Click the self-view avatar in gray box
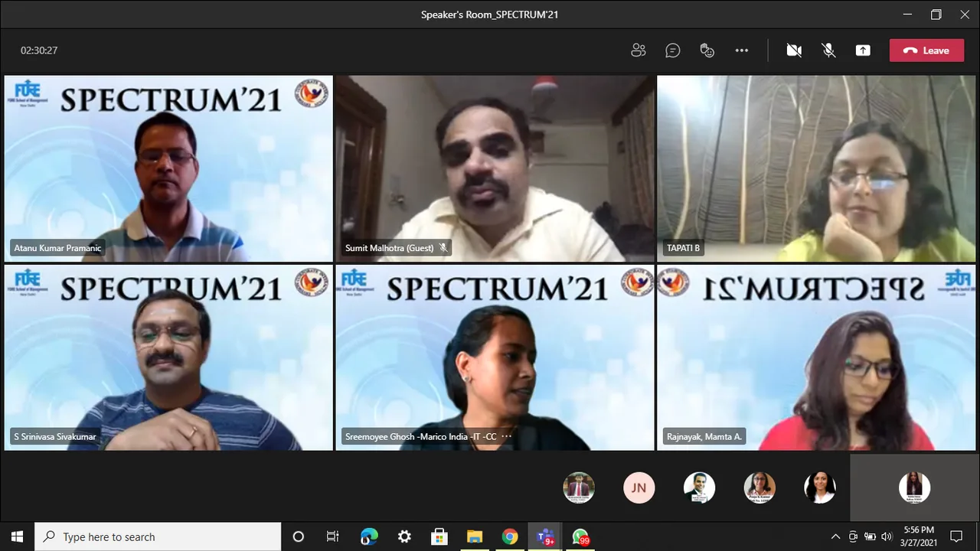The width and height of the screenshot is (980, 551). [x=914, y=487]
